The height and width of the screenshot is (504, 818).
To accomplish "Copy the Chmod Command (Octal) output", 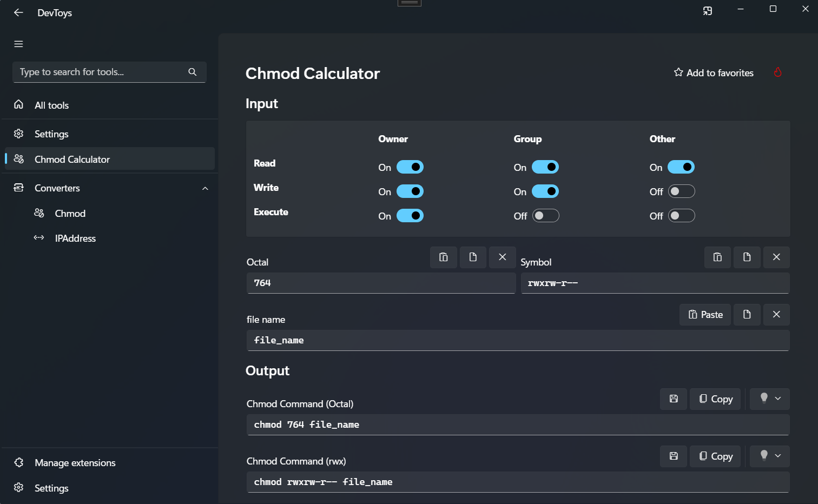I will pos(715,399).
